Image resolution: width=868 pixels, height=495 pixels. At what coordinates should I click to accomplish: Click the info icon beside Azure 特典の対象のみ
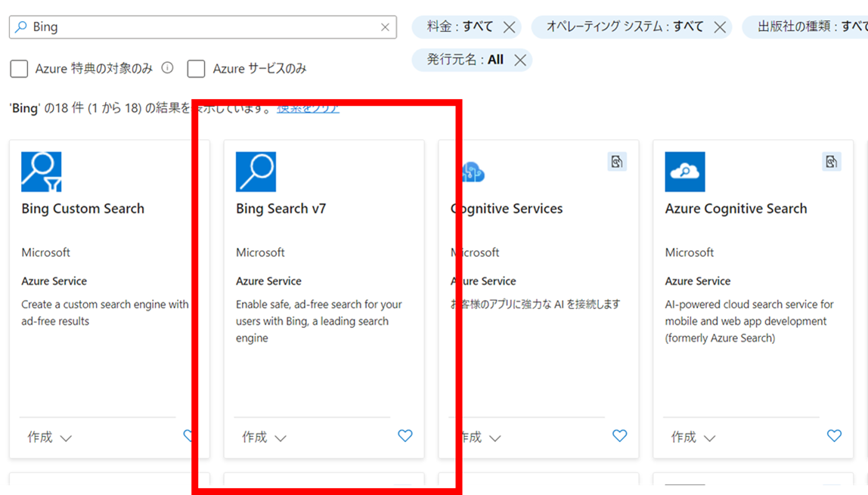tap(167, 67)
